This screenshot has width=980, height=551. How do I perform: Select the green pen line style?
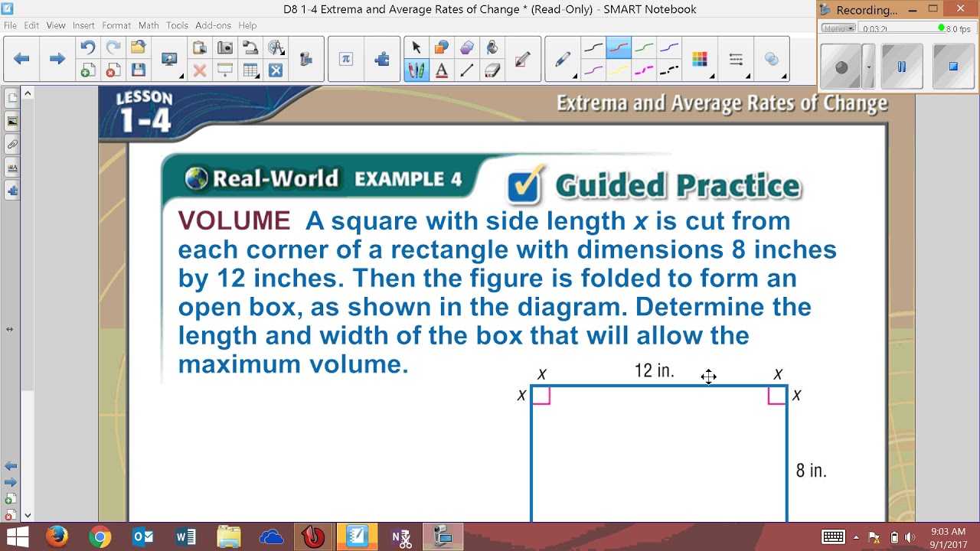(x=644, y=48)
